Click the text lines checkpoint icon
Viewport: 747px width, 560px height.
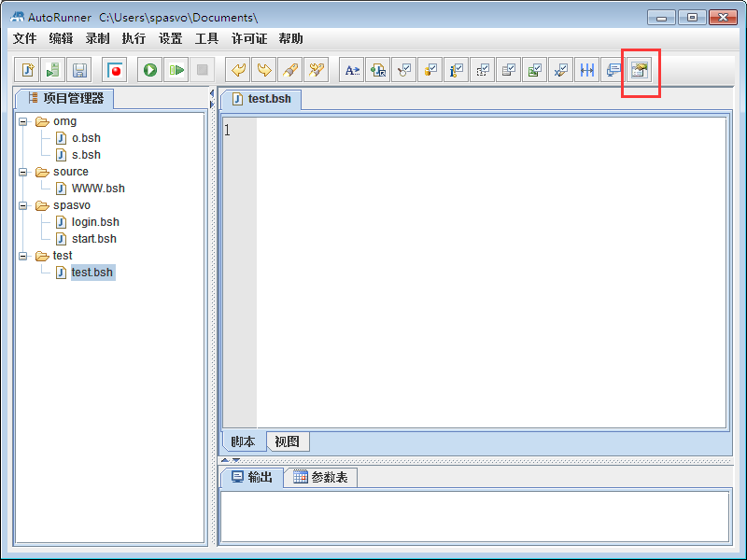pos(509,71)
